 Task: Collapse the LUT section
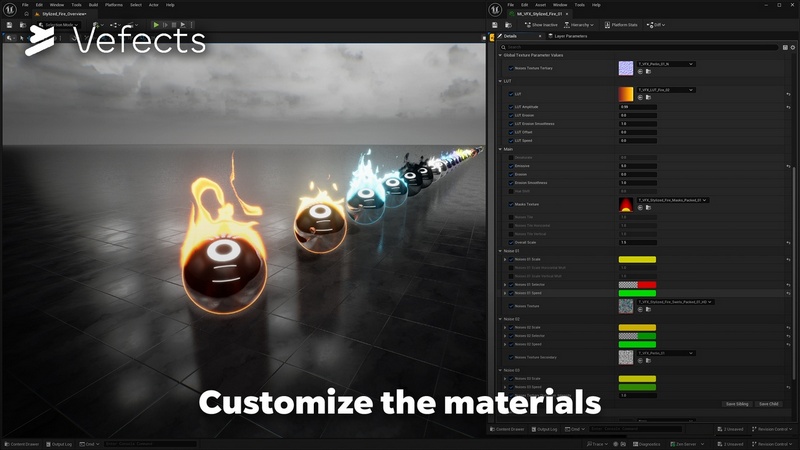coord(501,81)
